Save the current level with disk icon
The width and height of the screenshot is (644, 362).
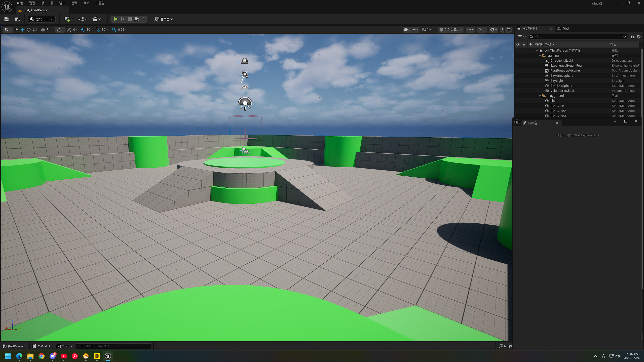pyautogui.click(x=7, y=19)
